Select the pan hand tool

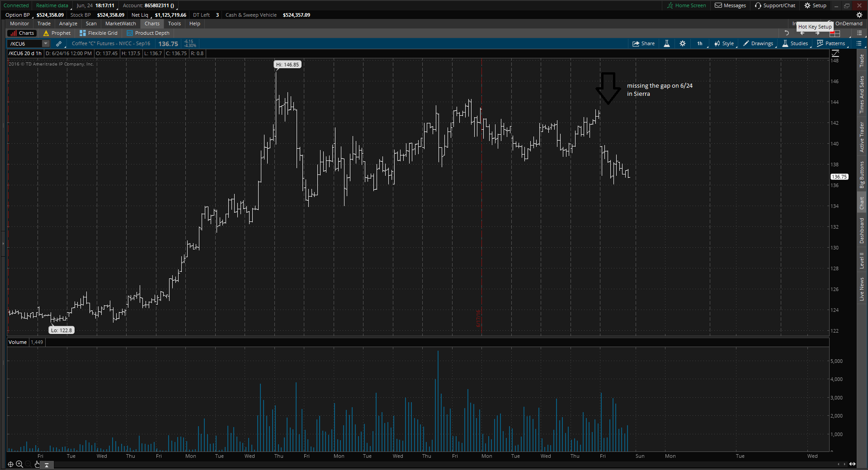pyautogui.click(x=37, y=464)
